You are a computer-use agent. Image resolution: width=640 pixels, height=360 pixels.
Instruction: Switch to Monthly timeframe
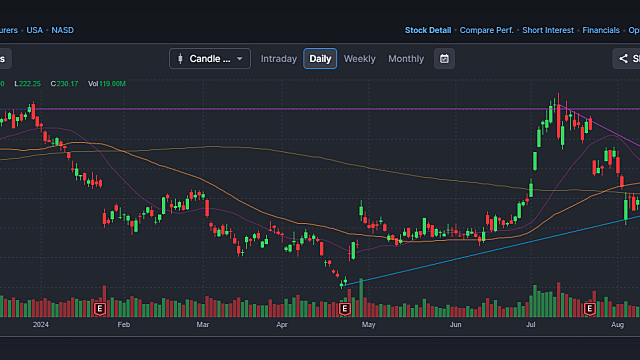click(406, 59)
